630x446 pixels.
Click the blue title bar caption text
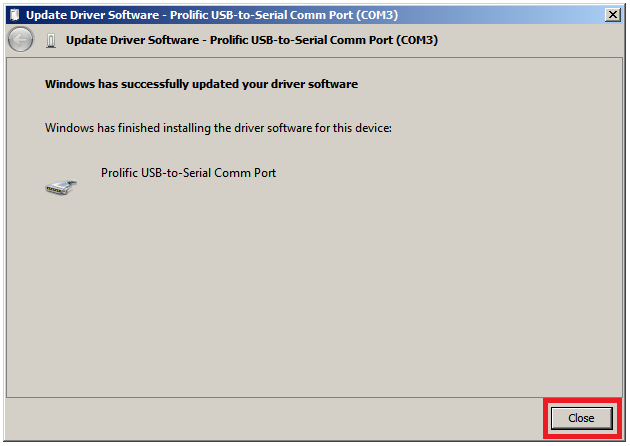pos(212,15)
